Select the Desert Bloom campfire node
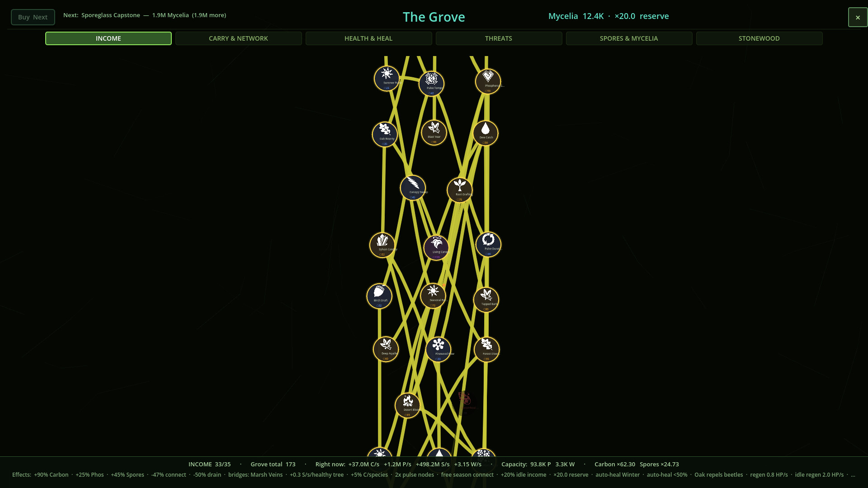Image resolution: width=868 pixels, height=488 pixels. click(x=408, y=405)
